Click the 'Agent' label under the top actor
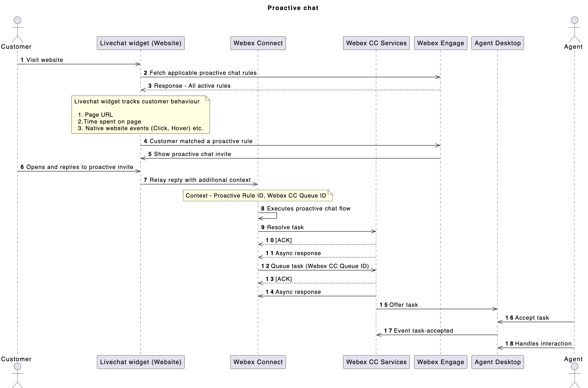This screenshot has height=388, width=588. coord(573,47)
